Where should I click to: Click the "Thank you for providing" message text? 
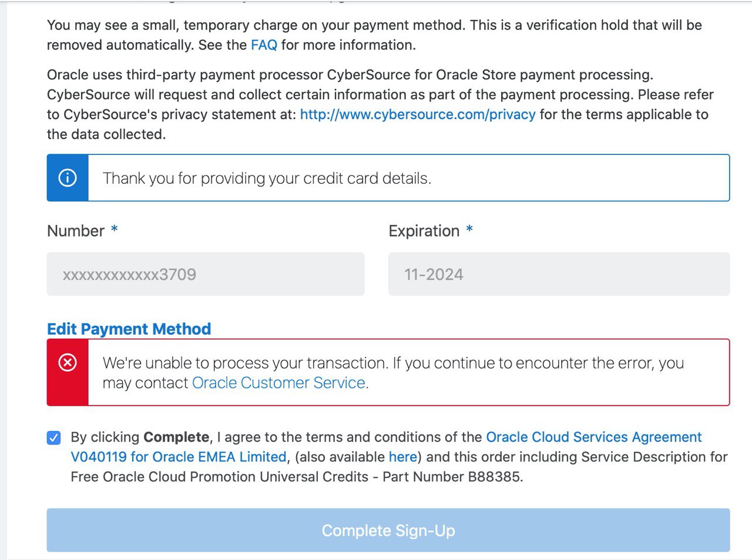tap(267, 178)
